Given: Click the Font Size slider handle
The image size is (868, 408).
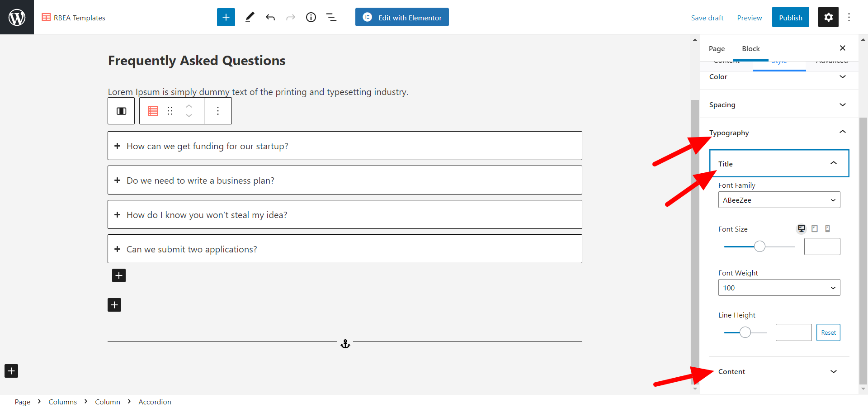Looking at the screenshot, I should click(759, 247).
